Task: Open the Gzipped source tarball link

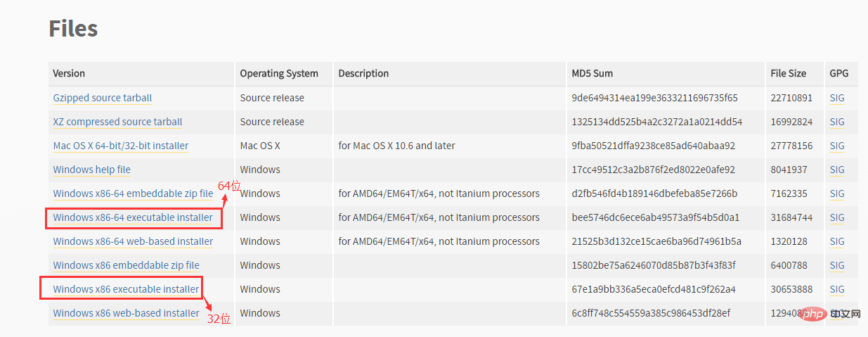Action: tap(103, 98)
